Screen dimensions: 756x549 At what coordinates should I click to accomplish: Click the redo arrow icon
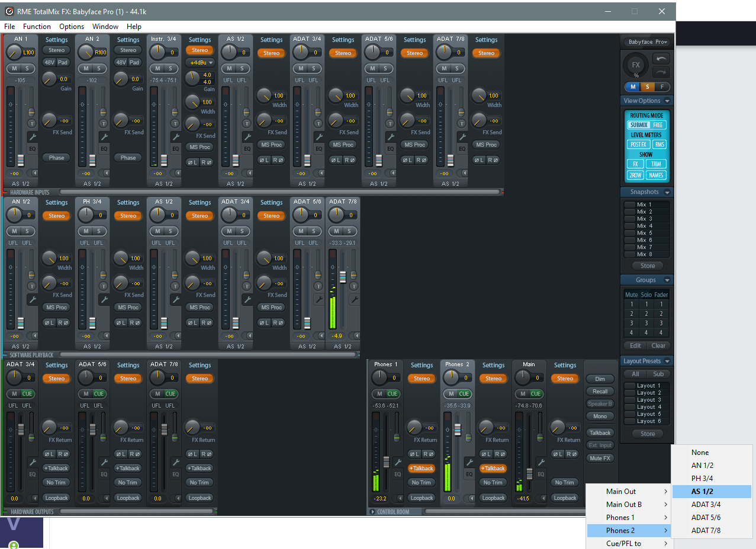tap(662, 72)
